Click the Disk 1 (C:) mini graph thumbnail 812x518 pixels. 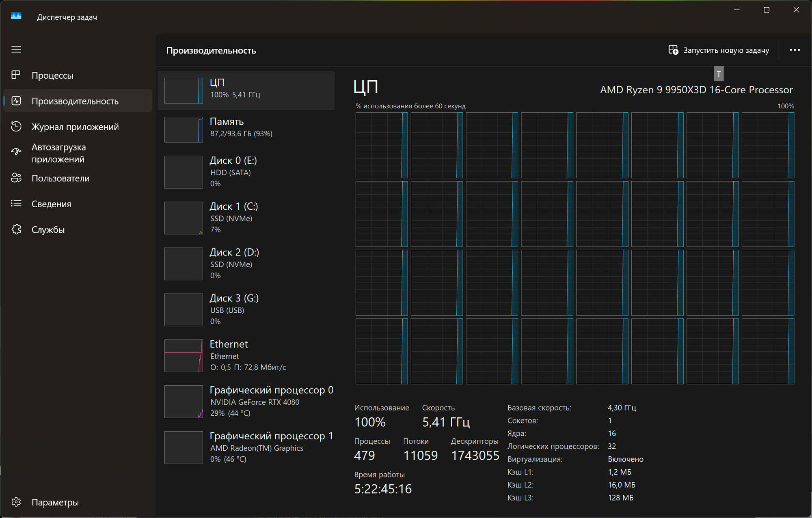point(184,218)
